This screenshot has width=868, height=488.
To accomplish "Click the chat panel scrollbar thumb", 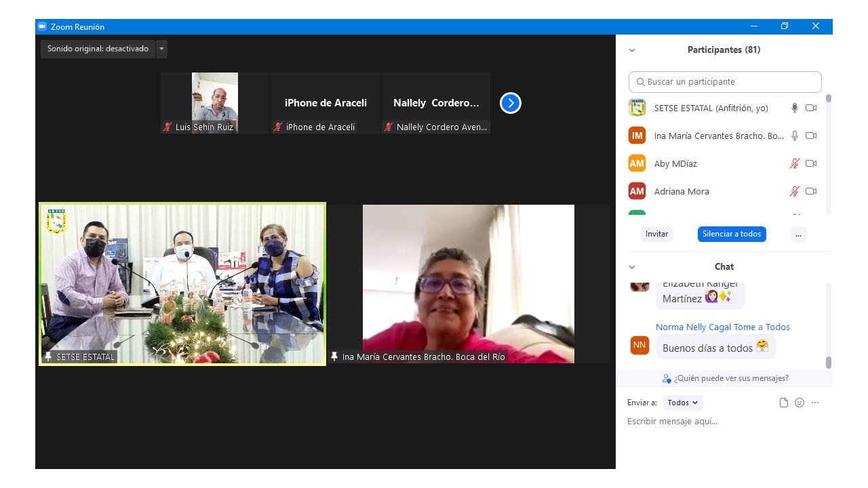I will [828, 362].
